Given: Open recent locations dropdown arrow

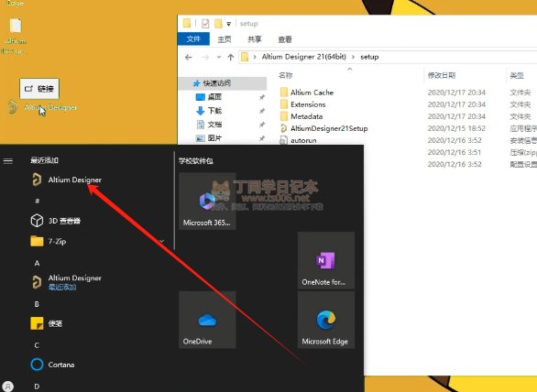Looking at the screenshot, I should (x=219, y=57).
